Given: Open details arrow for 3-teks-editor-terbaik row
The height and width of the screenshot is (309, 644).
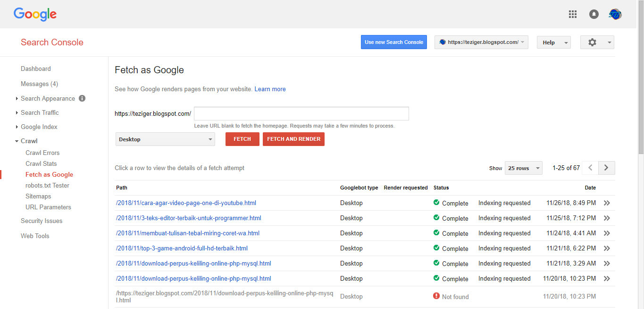Looking at the screenshot, I should tap(607, 218).
